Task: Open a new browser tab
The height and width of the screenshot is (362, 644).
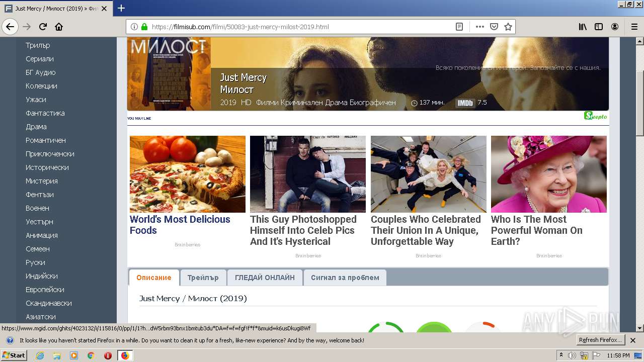Action: pos(121,8)
